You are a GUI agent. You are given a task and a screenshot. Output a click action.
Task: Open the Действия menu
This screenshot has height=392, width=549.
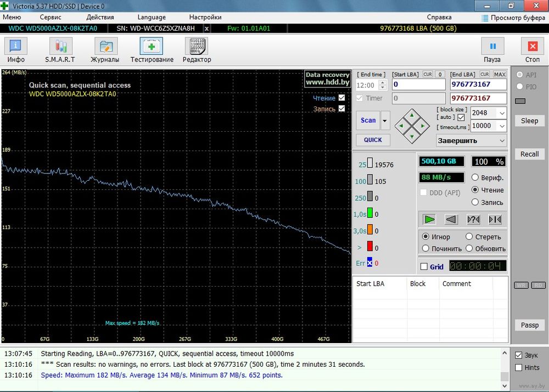coord(100,17)
